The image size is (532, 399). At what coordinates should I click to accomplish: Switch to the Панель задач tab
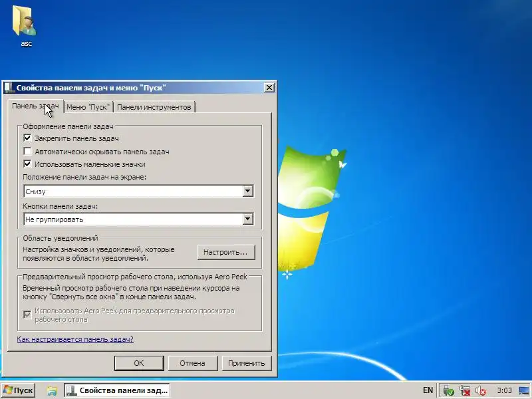[35, 106]
